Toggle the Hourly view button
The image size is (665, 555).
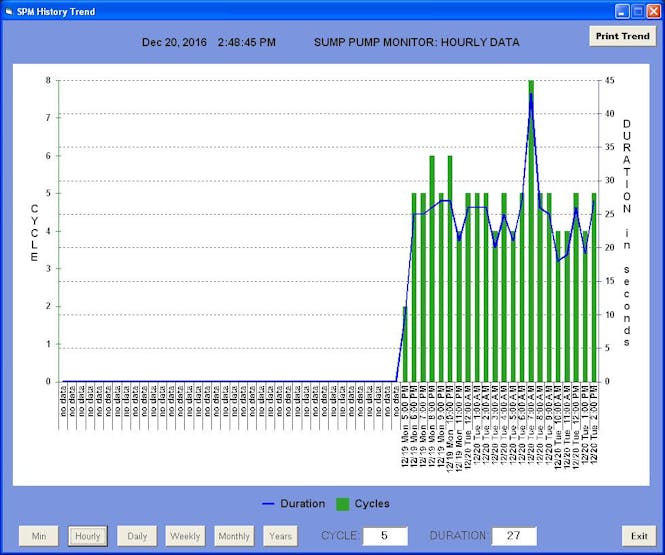click(x=88, y=536)
